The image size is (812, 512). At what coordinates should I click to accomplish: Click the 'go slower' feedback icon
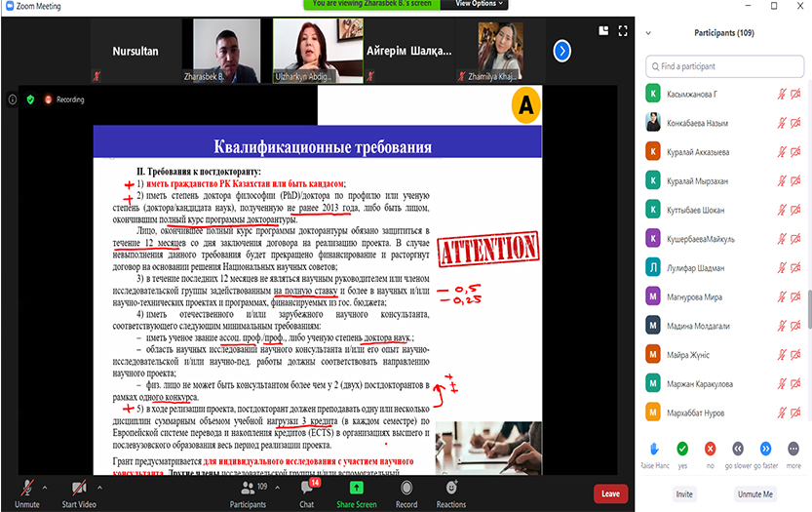coord(738,449)
